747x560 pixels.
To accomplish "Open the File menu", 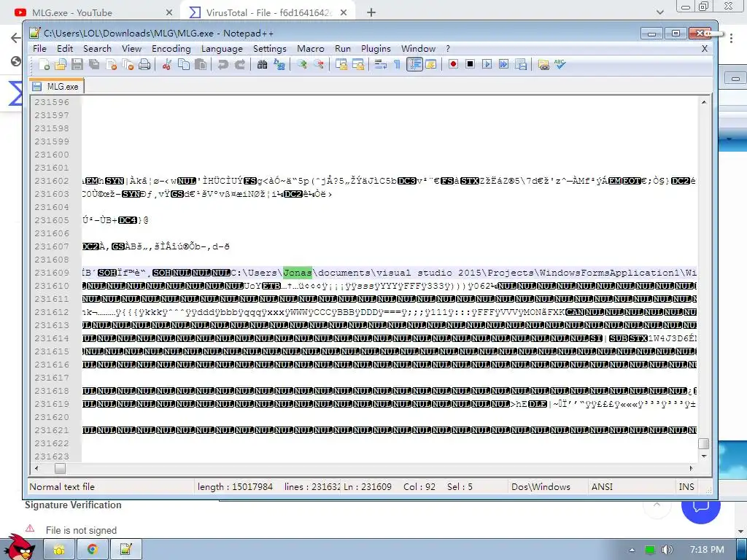I will pyautogui.click(x=39, y=49).
